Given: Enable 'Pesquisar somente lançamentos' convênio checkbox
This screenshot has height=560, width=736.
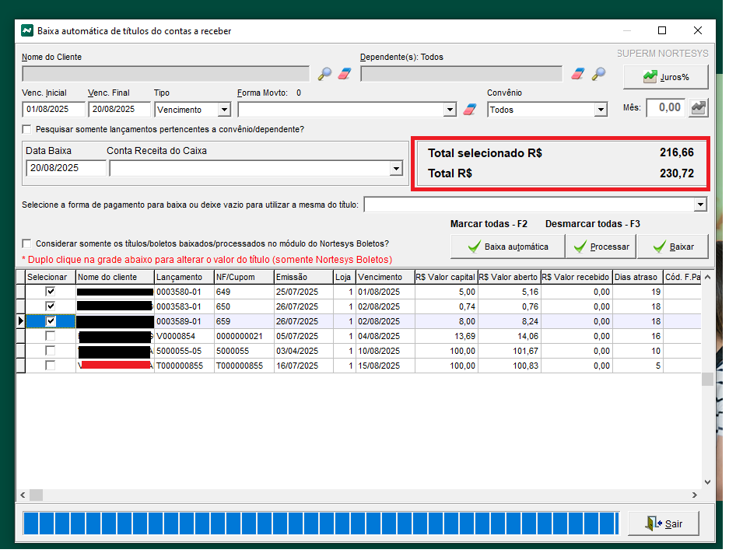Looking at the screenshot, I should pyautogui.click(x=27, y=129).
